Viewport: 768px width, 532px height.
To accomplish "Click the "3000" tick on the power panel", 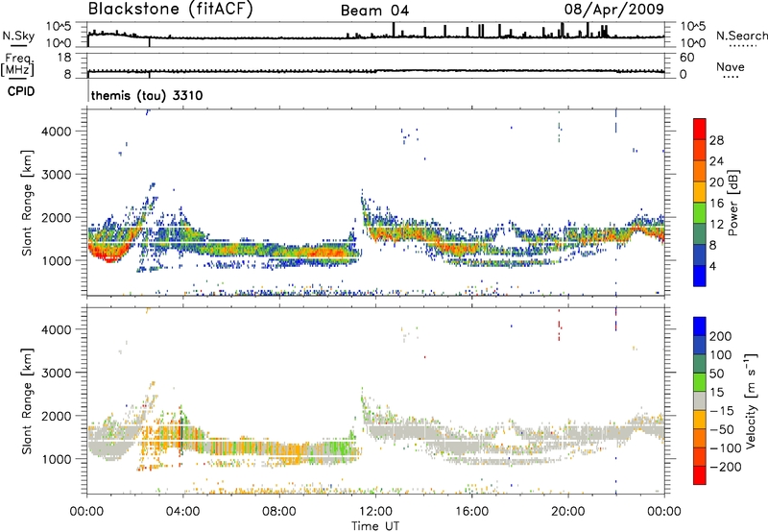I will pyautogui.click(x=57, y=175).
